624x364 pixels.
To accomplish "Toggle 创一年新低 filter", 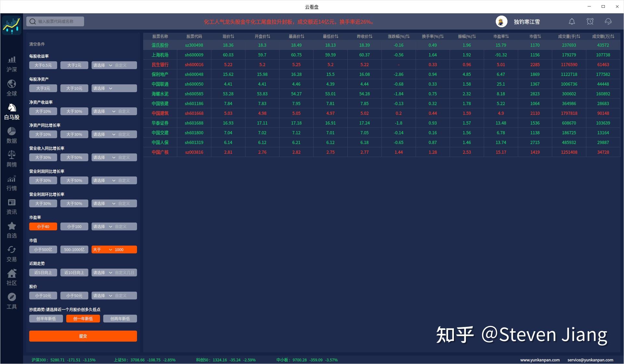I will point(83,319).
